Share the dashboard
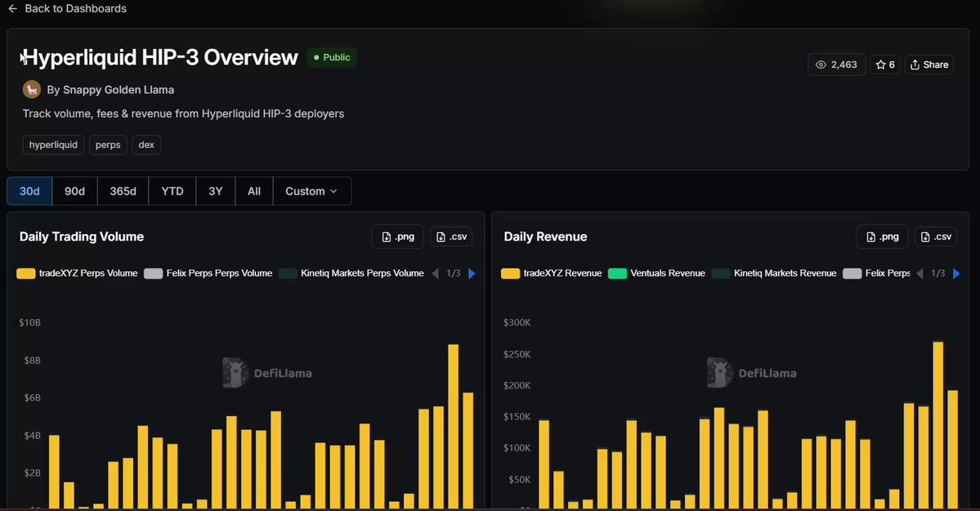 click(x=929, y=65)
